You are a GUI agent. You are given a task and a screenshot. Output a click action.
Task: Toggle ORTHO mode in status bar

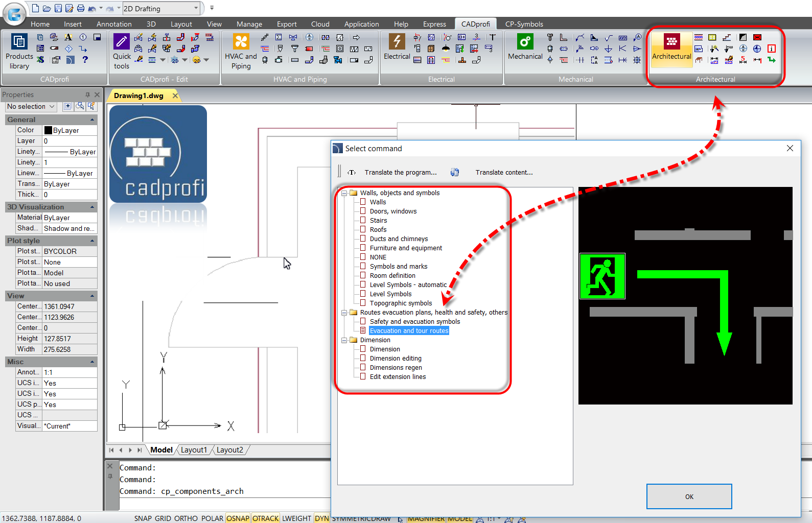click(185, 518)
